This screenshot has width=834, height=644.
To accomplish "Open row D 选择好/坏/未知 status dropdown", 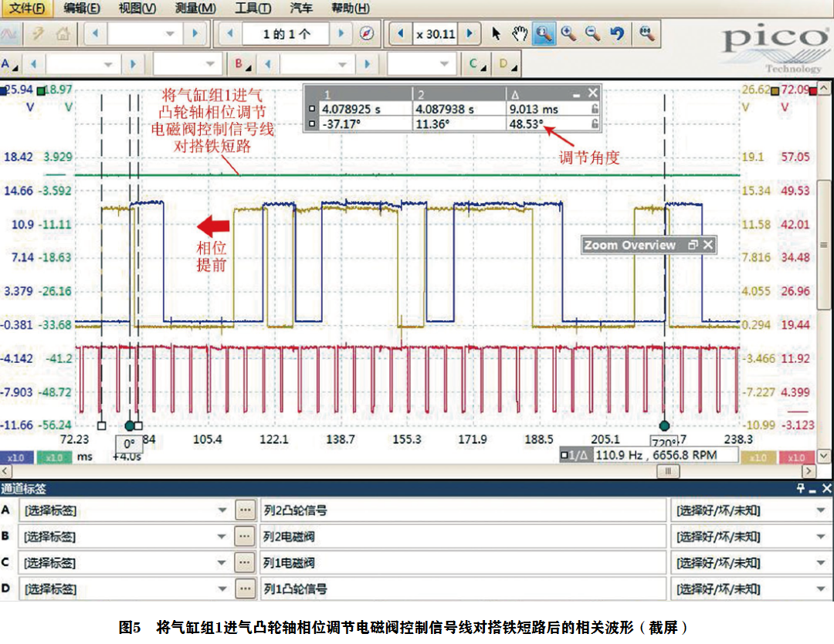I will (x=751, y=588).
